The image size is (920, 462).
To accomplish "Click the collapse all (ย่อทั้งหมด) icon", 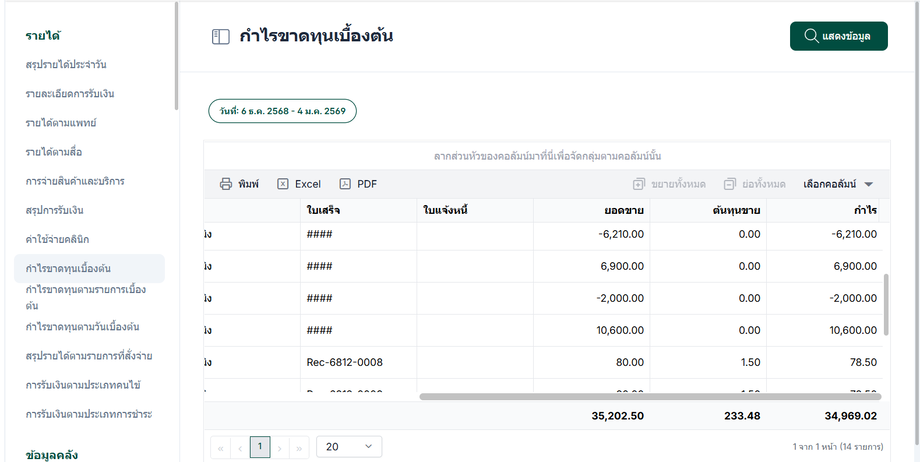I will point(730,184).
